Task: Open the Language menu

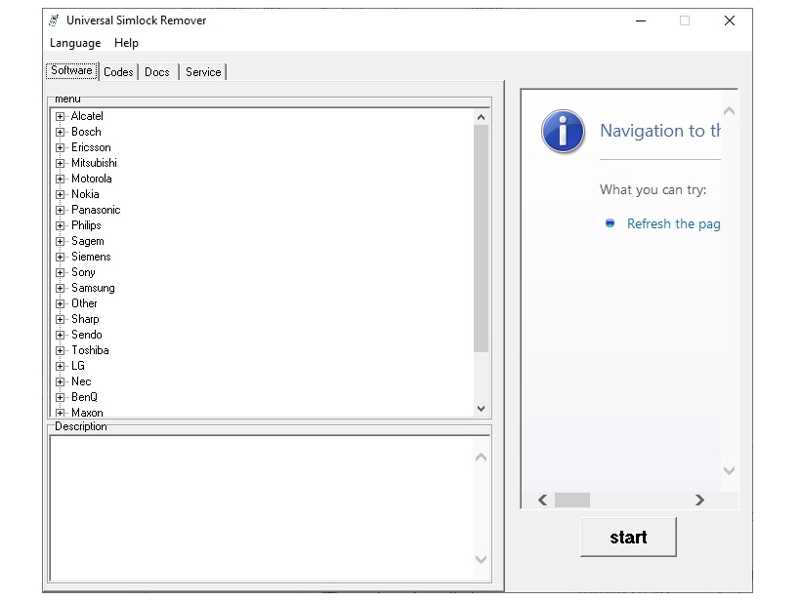Action: (75, 43)
